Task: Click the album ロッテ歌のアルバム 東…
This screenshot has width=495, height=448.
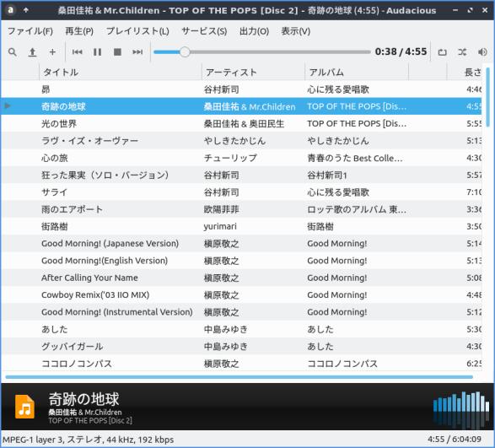Action: click(x=357, y=209)
